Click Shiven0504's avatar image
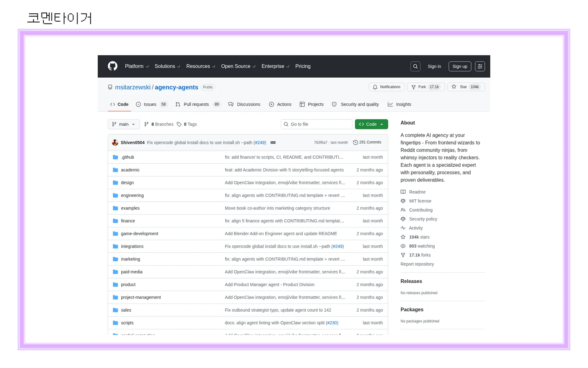The image size is (588, 368). pyautogui.click(x=115, y=143)
